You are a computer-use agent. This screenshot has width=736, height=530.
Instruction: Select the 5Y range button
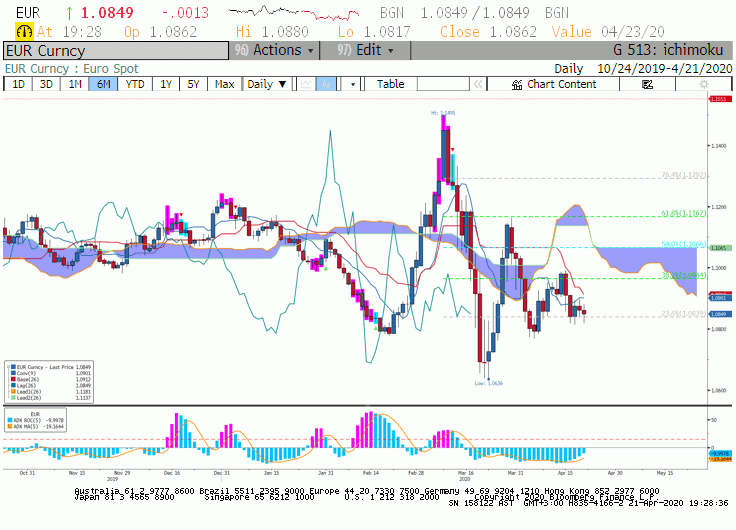pyautogui.click(x=193, y=84)
